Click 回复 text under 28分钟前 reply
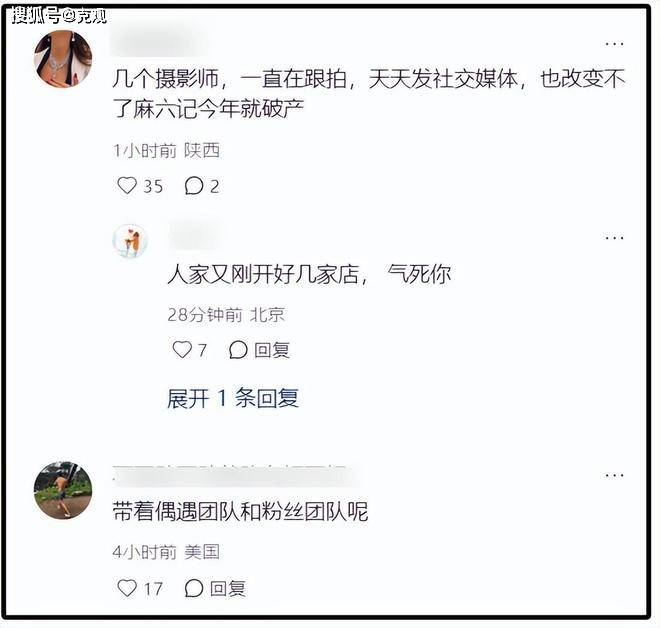Screen dimensions: 660x628 (x=271, y=350)
